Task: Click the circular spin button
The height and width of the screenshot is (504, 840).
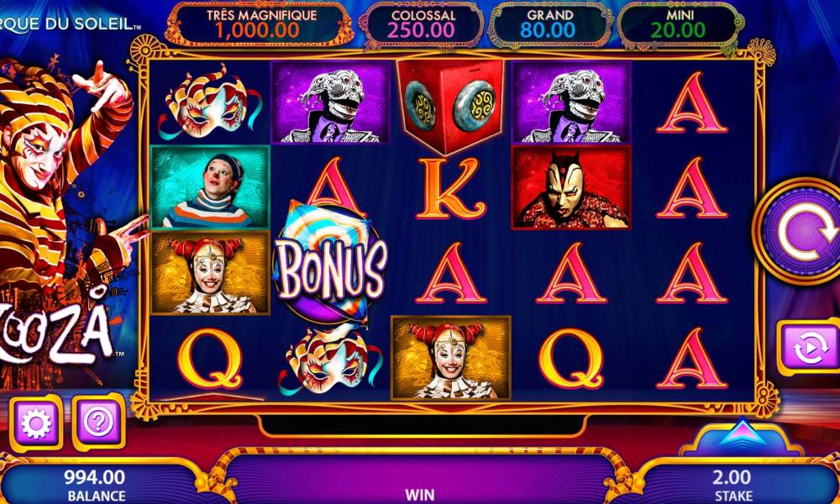Action: pyautogui.click(x=800, y=231)
